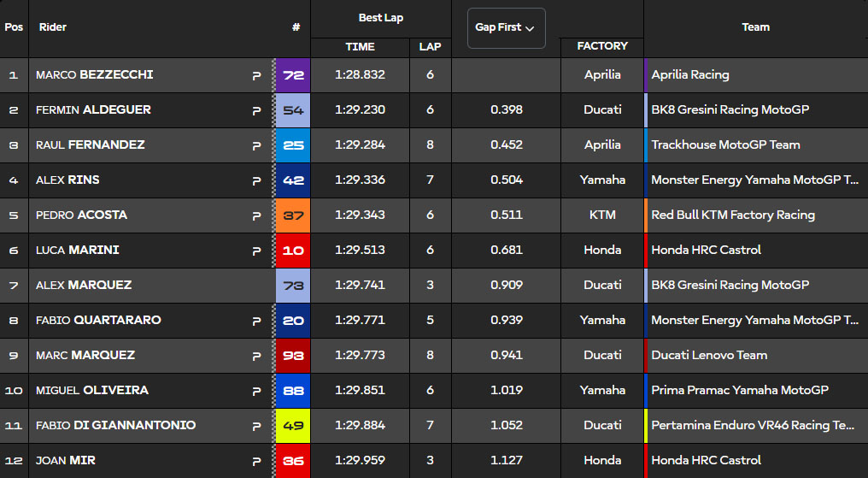Viewport: 868px width, 478px height.
Task: Click the pit icon in Di Giannantonio's row
Action: coord(256,426)
